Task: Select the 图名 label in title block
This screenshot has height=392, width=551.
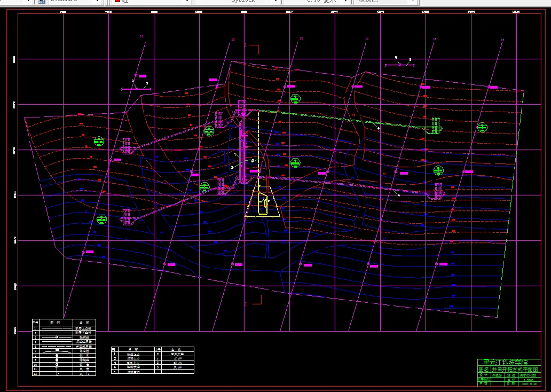Action: click(x=484, y=370)
